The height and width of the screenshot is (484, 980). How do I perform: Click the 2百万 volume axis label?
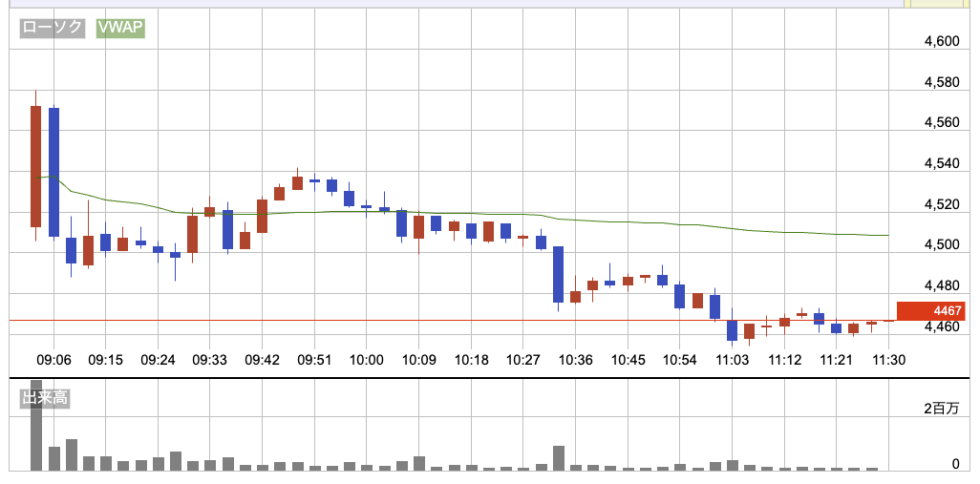(941, 409)
